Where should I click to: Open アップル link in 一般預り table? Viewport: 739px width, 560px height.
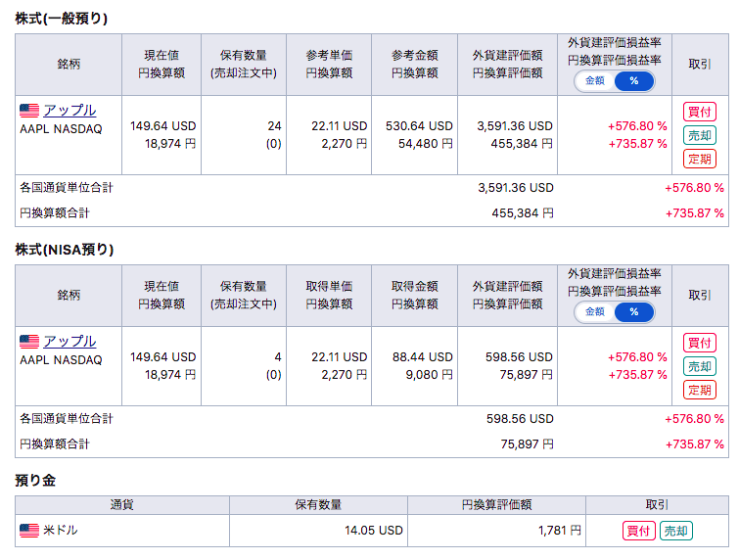[x=69, y=111]
